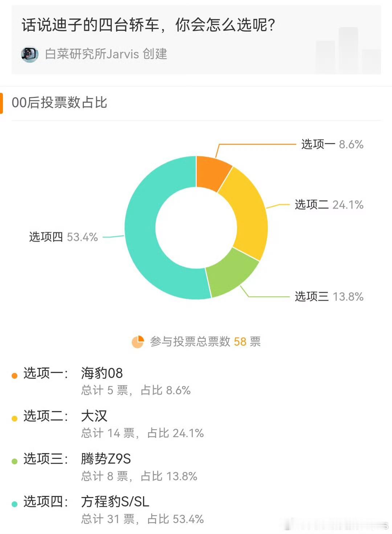Viewport: 392px width, 534px height.
Task: Tap the teal bullet dot for 选项四
Action: point(15,504)
